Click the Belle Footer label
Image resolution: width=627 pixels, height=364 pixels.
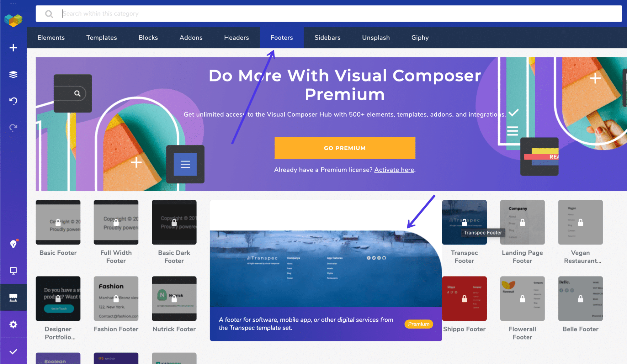pos(581,329)
